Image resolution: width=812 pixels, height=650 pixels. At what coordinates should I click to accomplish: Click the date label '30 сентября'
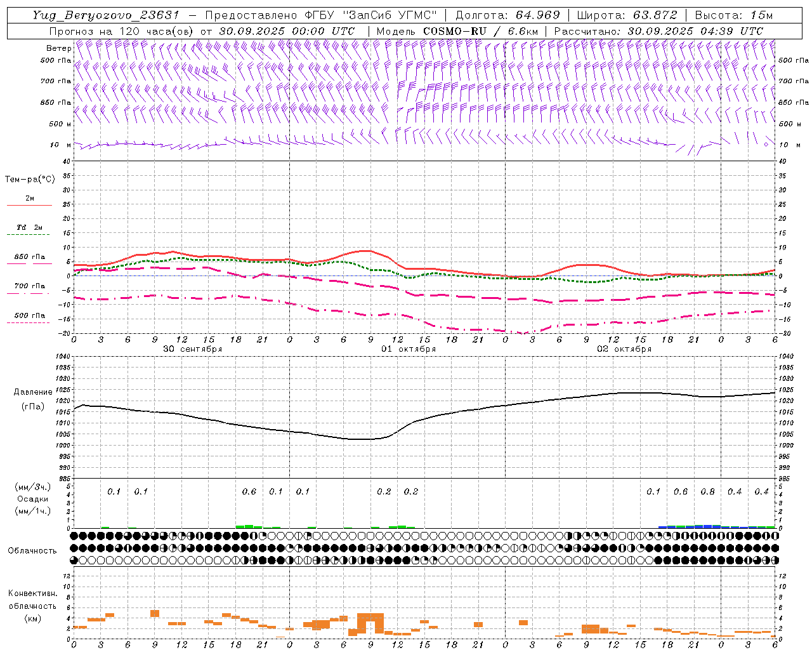[193, 349]
